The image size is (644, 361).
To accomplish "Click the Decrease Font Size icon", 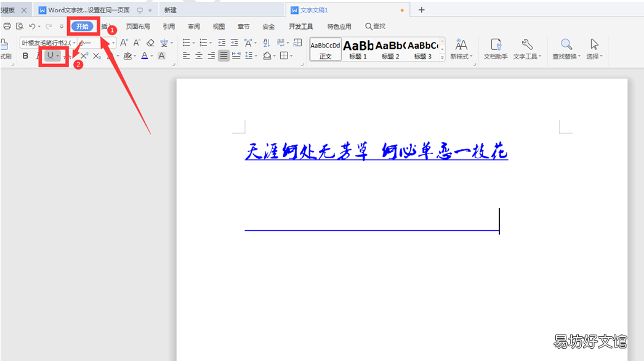I will coord(137,43).
